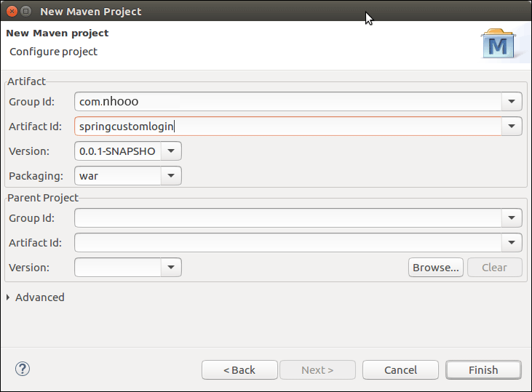Open the Packaging type dropdown
This screenshot has width=532, height=392.
pyautogui.click(x=170, y=176)
